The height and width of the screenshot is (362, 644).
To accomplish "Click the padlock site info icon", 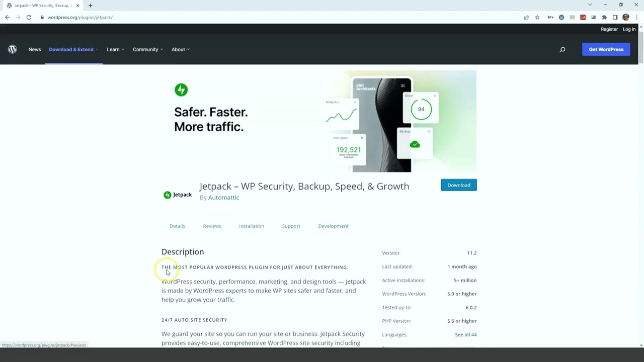I will (42, 17).
